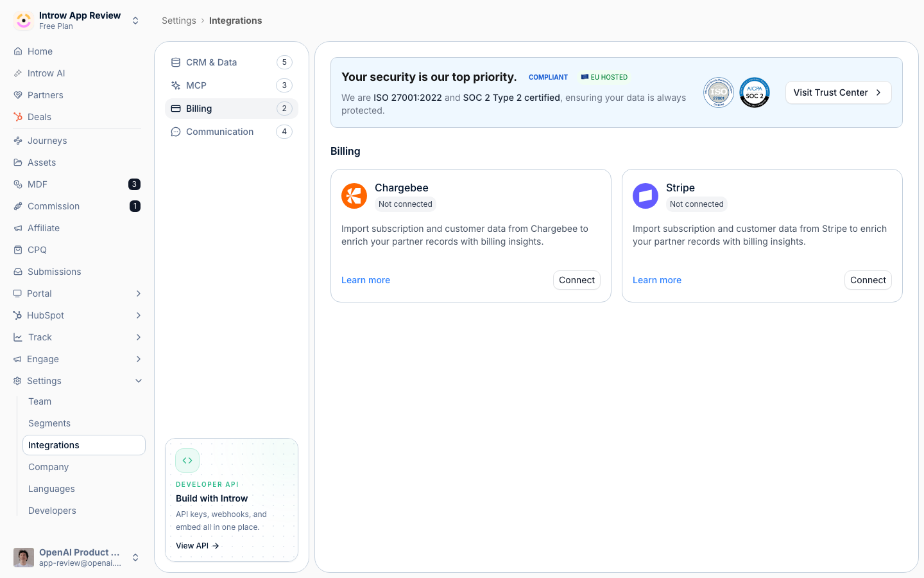
Task: Click the Integrations breadcrumb text
Action: 235,21
